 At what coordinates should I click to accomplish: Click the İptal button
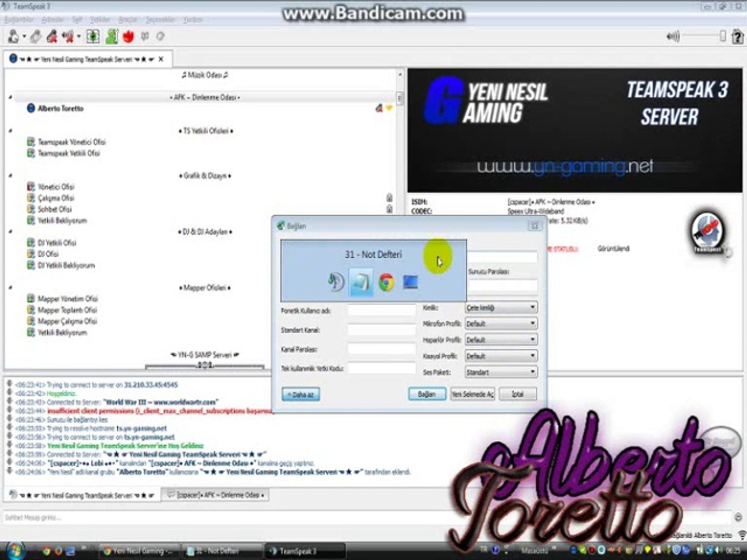[x=517, y=394]
